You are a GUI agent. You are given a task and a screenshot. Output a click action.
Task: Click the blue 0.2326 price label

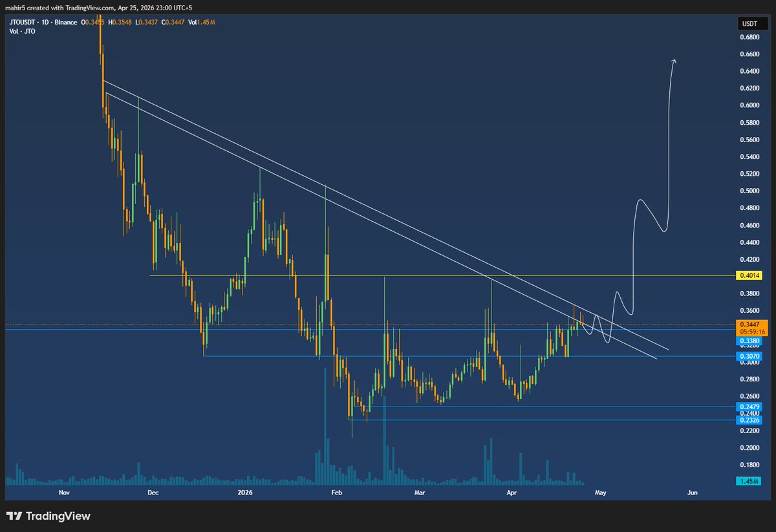[749, 420]
